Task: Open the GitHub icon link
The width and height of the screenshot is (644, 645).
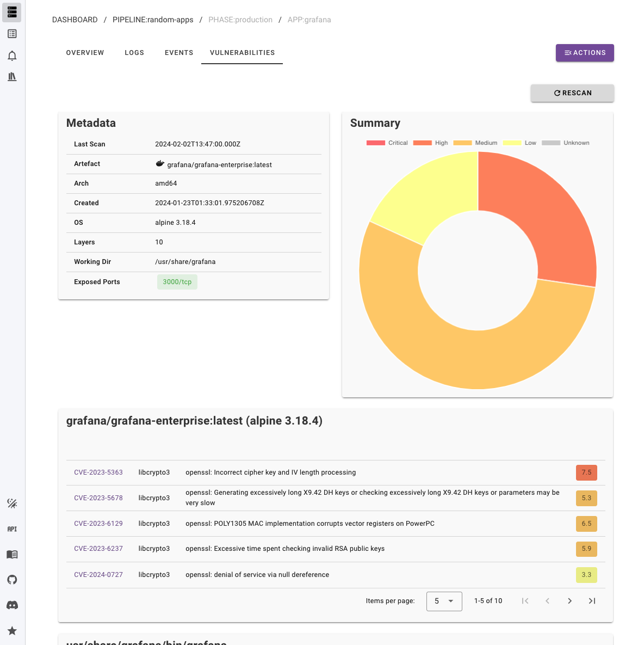Action: [x=12, y=580]
